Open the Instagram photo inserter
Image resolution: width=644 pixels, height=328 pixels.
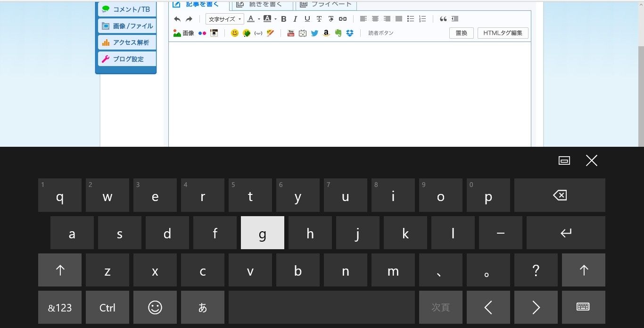[214, 33]
